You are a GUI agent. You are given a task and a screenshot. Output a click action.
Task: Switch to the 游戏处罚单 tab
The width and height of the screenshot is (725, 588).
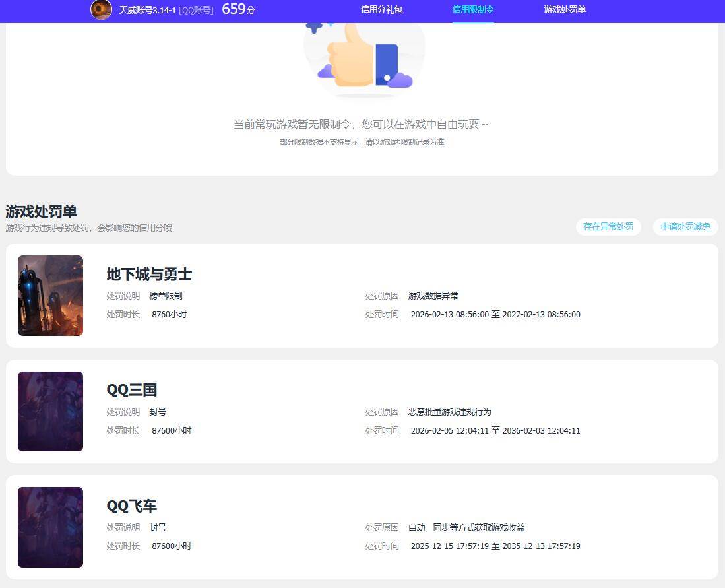565,10
